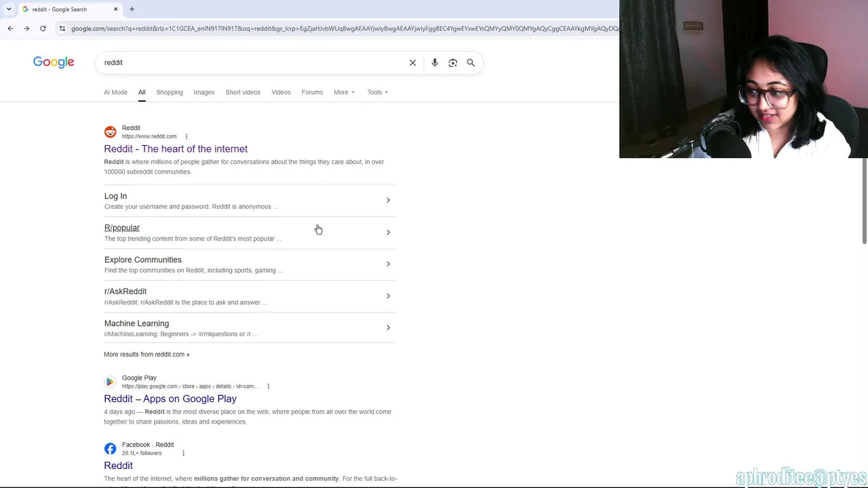This screenshot has height=488, width=868.
Task: Switch to the Forums tab
Action: [312, 92]
